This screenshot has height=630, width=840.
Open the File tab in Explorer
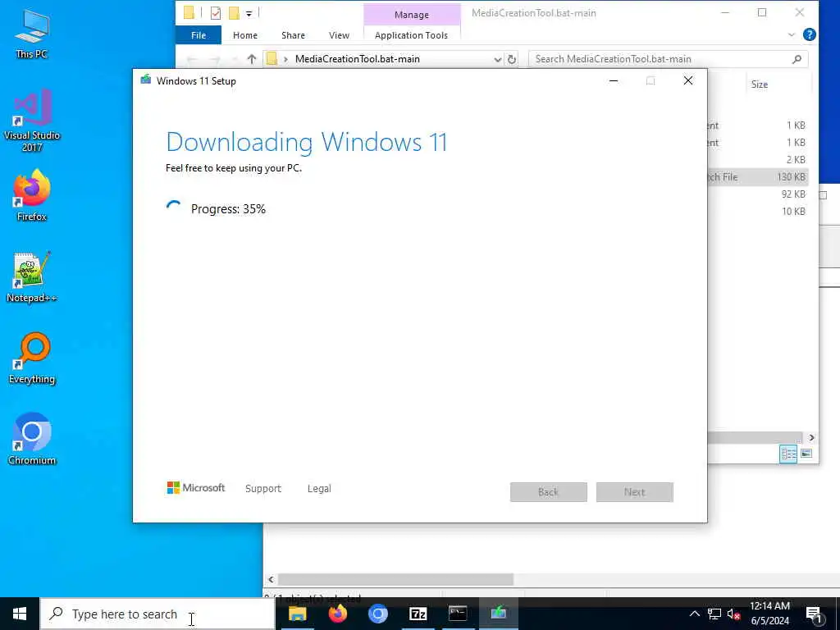(x=199, y=35)
